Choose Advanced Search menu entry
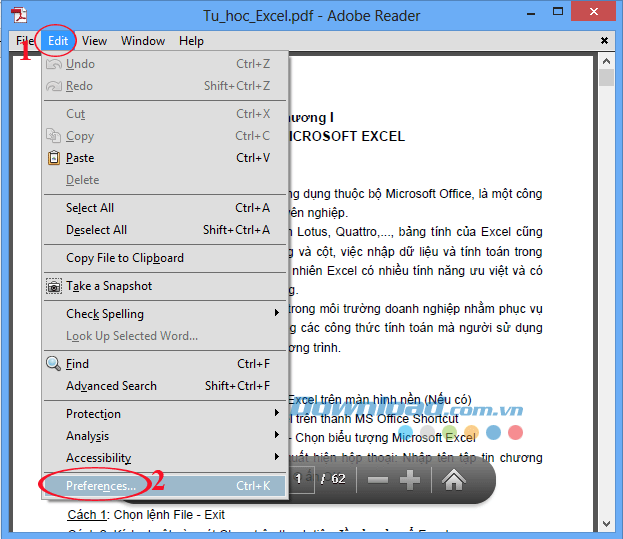The height and width of the screenshot is (539, 623). pyautogui.click(x=164, y=386)
